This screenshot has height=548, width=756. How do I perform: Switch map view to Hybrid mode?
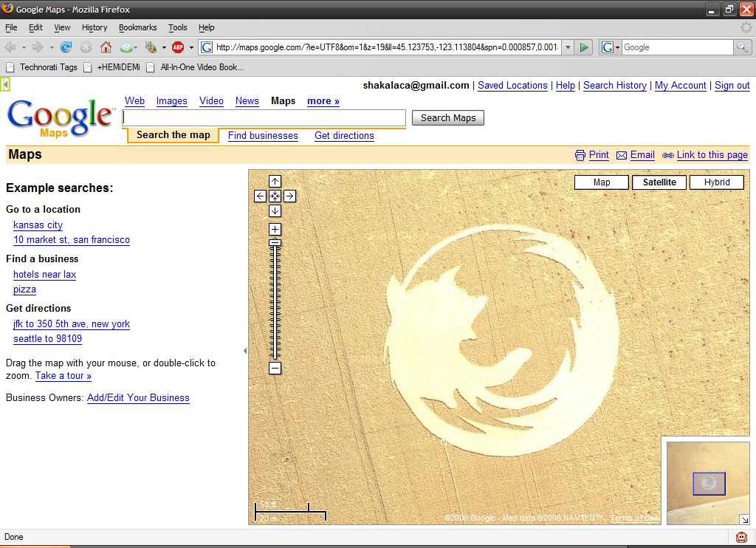click(x=716, y=182)
